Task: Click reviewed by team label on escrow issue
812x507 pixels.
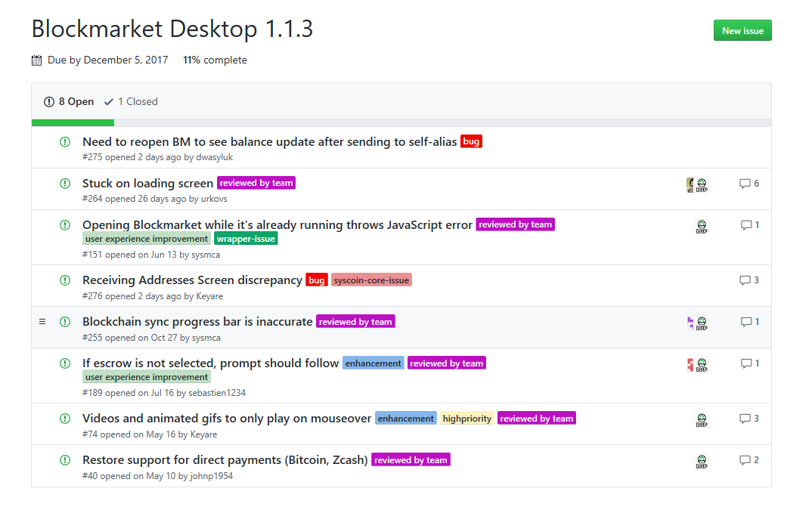Action: click(x=446, y=363)
